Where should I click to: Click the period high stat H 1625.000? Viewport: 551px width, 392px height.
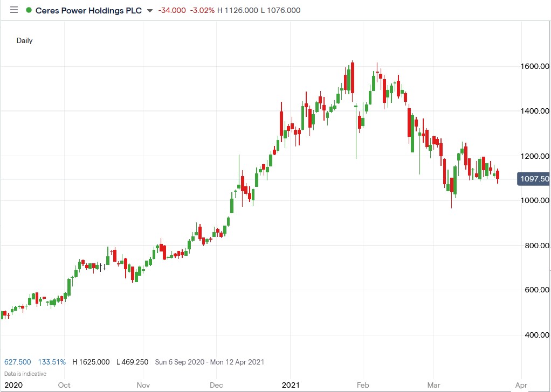pyautogui.click(x=90, y=362)
